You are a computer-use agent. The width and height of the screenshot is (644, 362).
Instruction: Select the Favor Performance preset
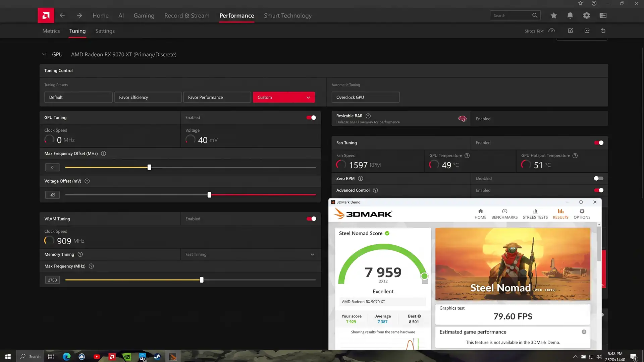coord(217,97)
